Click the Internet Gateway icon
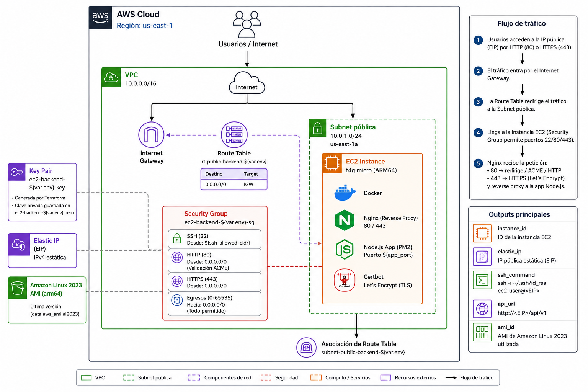The width and height of the screenshot is (588, 392). [151, 135]
